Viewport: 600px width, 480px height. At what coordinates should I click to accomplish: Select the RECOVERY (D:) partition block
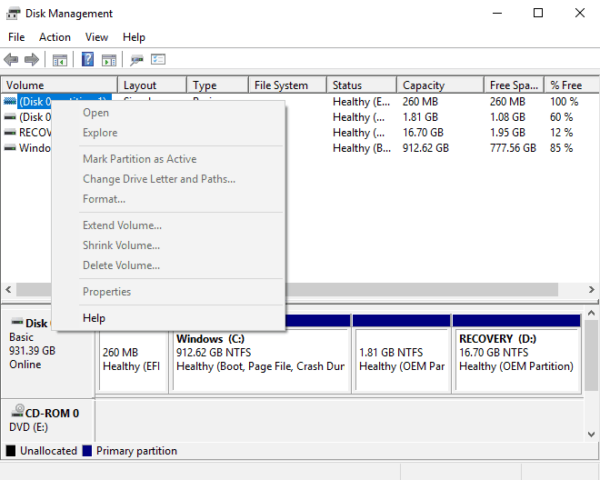pos(517,354)
